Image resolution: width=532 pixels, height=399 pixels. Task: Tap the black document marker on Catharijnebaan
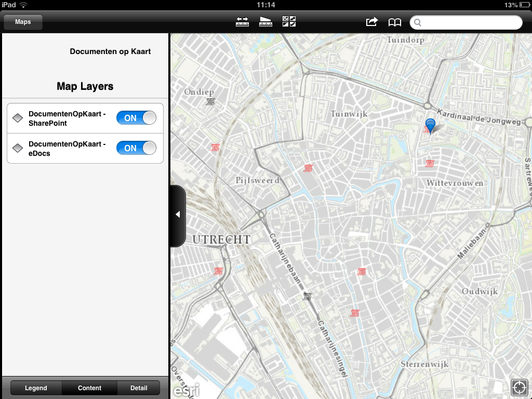click(x=307, y=297)
